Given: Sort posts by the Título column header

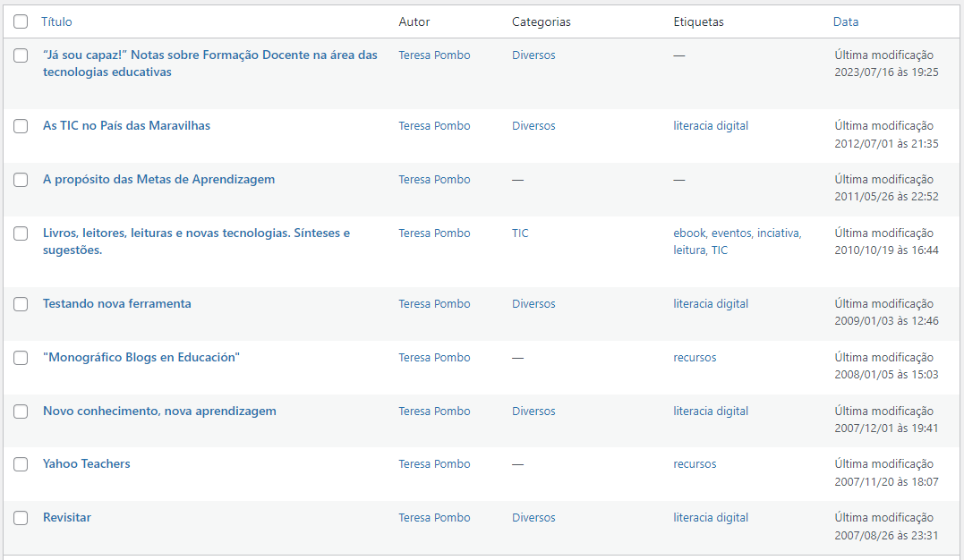Looking at the screenshot, I should tap(56, 21).
